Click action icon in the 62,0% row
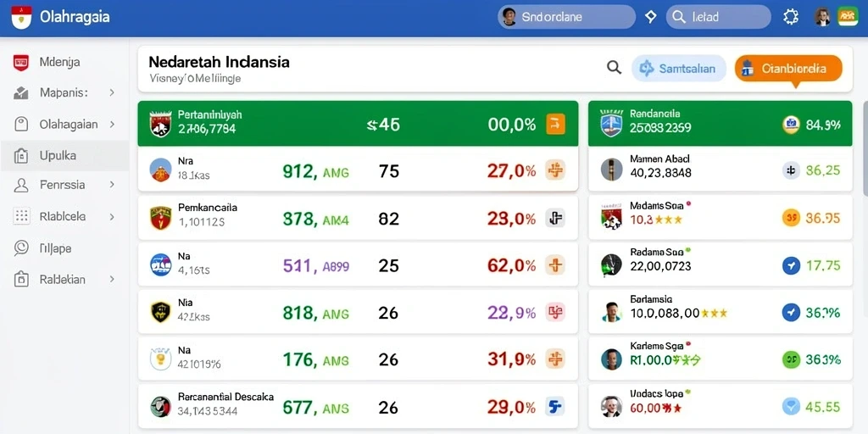Screen dimensions: 868x434 coord(555,265)
